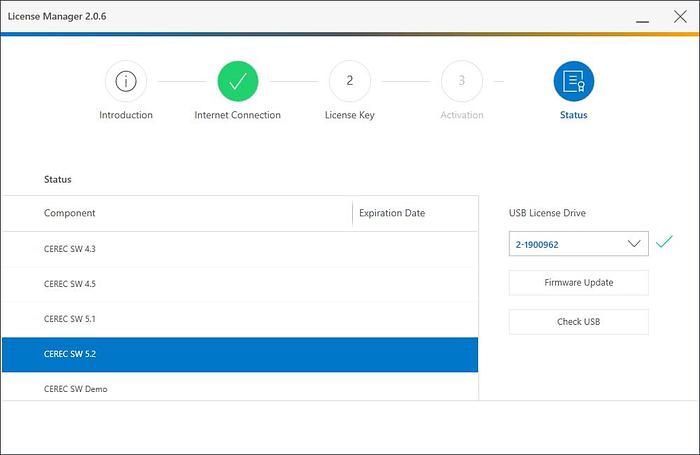Click the 2-1900962 drive selection box
Viewport: 700px width, 455px height.
(x=565, y=244)
